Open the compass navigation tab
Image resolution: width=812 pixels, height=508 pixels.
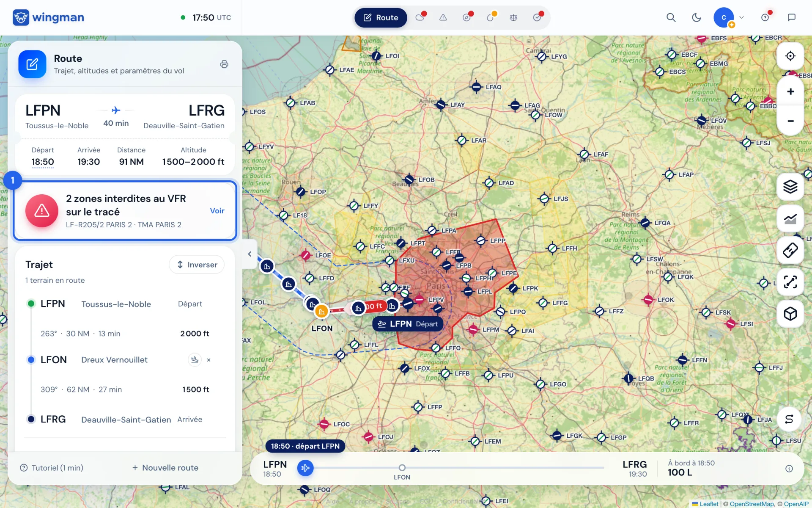[466, 17]
